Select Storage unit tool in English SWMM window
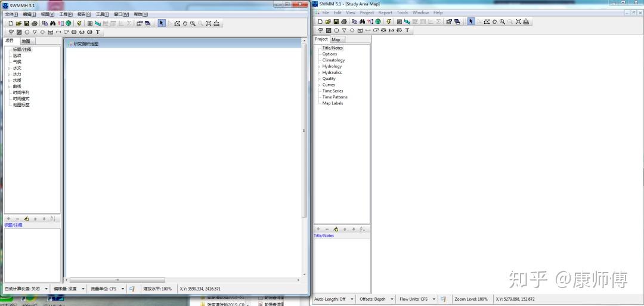 [x=360, y=30]
